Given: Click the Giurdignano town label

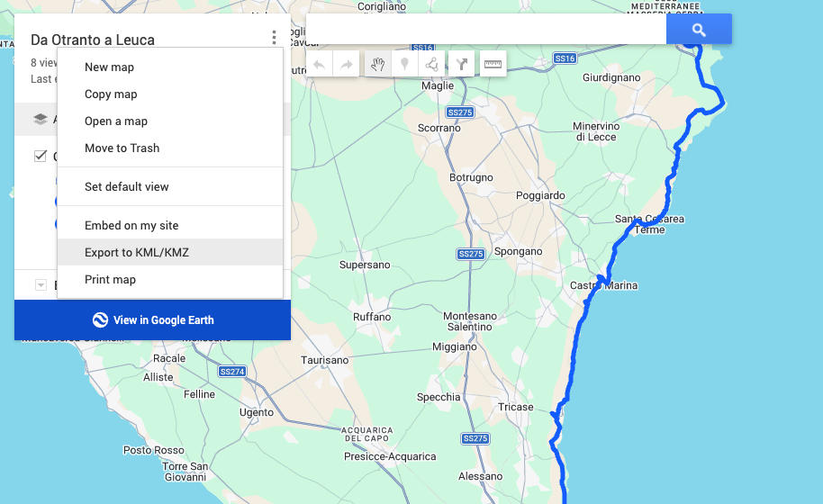Looking at the screenshot, I should click(611, 77).
